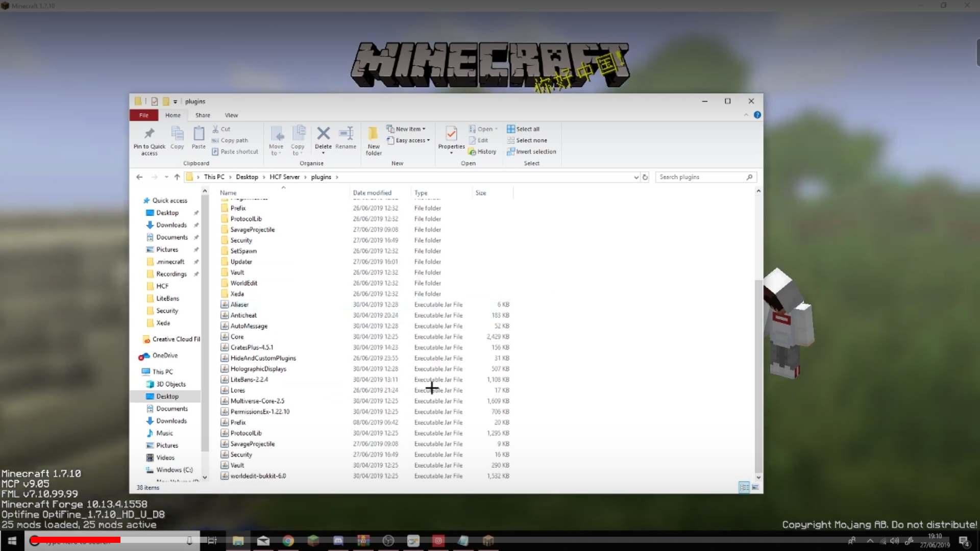Select Windows (C:) drive

click(174, 470)
